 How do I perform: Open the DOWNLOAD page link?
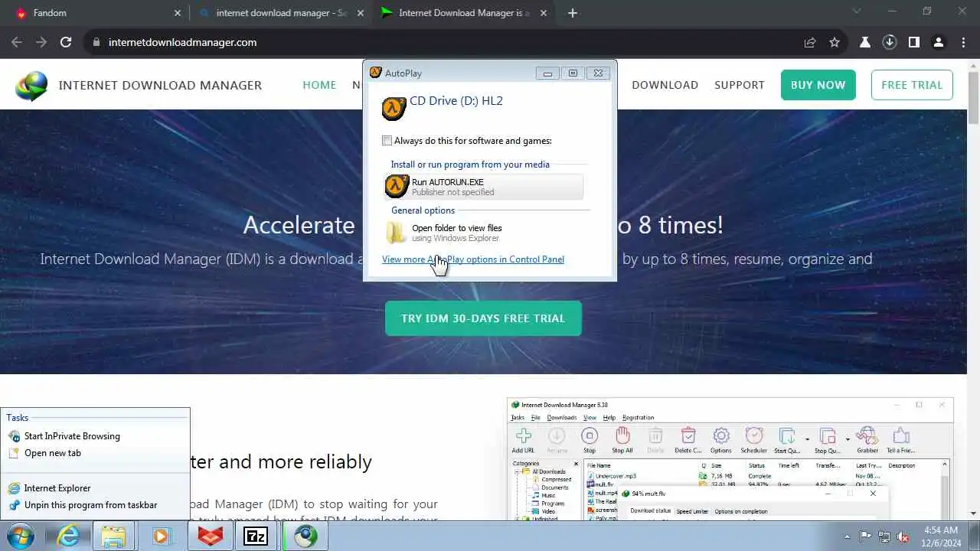(x=665, y=85)
